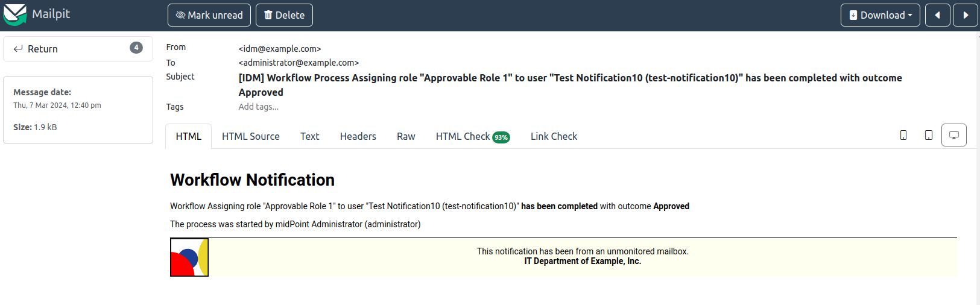Open the Link Check tab
Image resolution: width=980 pixels, height=305 pixels.
(x=554, y=136)
